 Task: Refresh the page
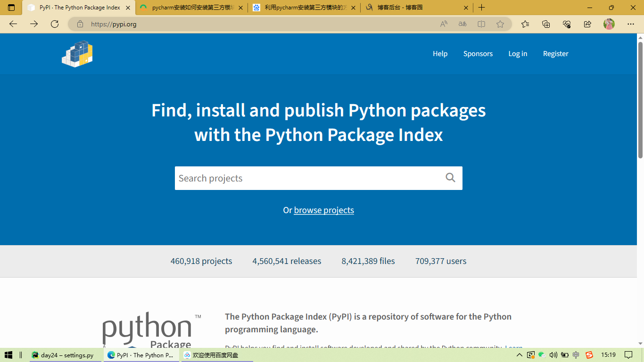tap(55, 24)
